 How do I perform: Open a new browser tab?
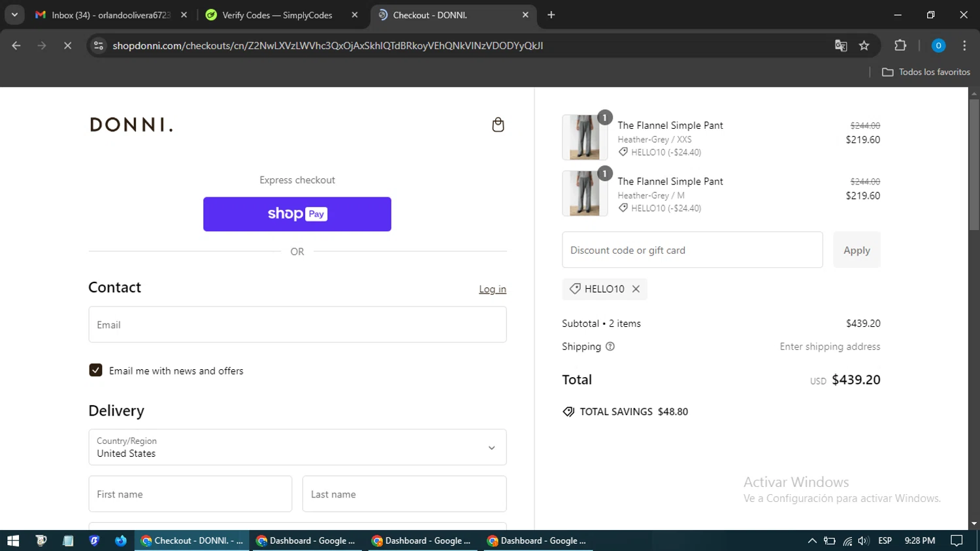coord(551,15)
